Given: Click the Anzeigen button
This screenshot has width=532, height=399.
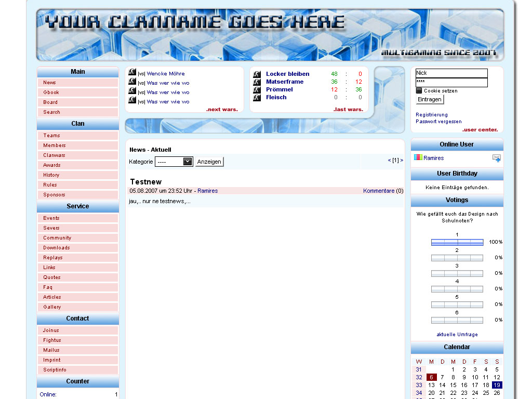Looking at the screenshot, I should click(x=209, y=162).
